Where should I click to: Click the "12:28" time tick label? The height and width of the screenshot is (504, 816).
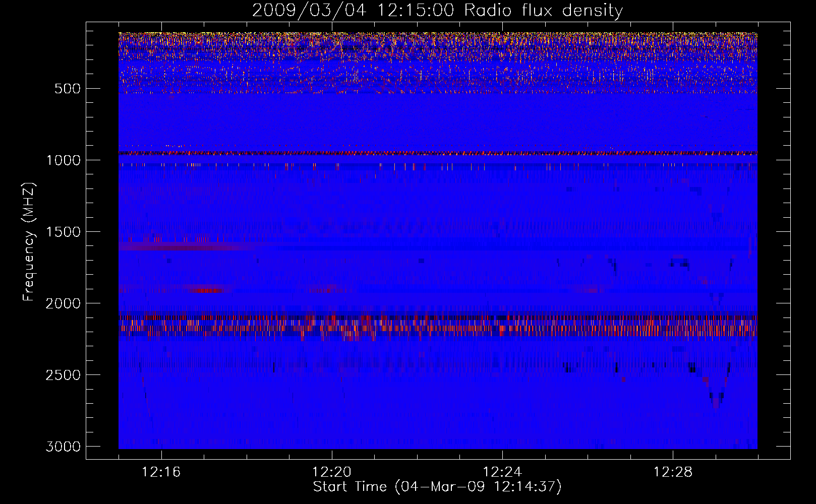673,472
